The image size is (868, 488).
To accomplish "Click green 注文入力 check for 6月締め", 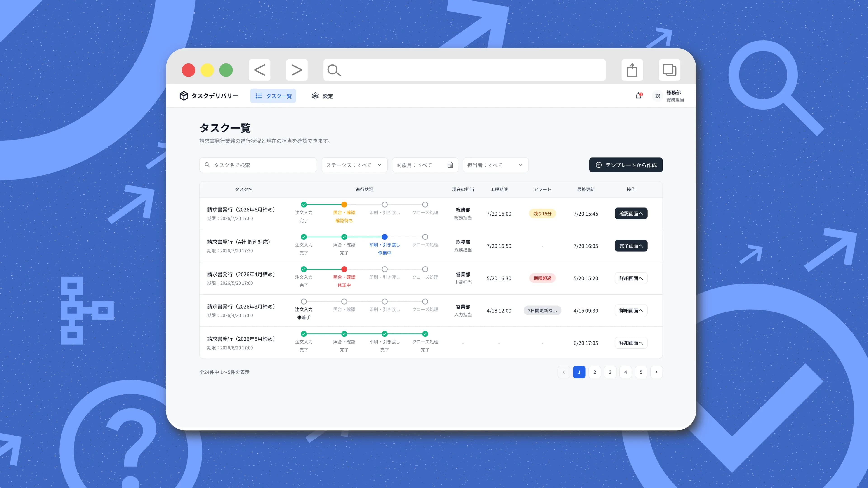I will pyautogui.click(x=304, y=204).
